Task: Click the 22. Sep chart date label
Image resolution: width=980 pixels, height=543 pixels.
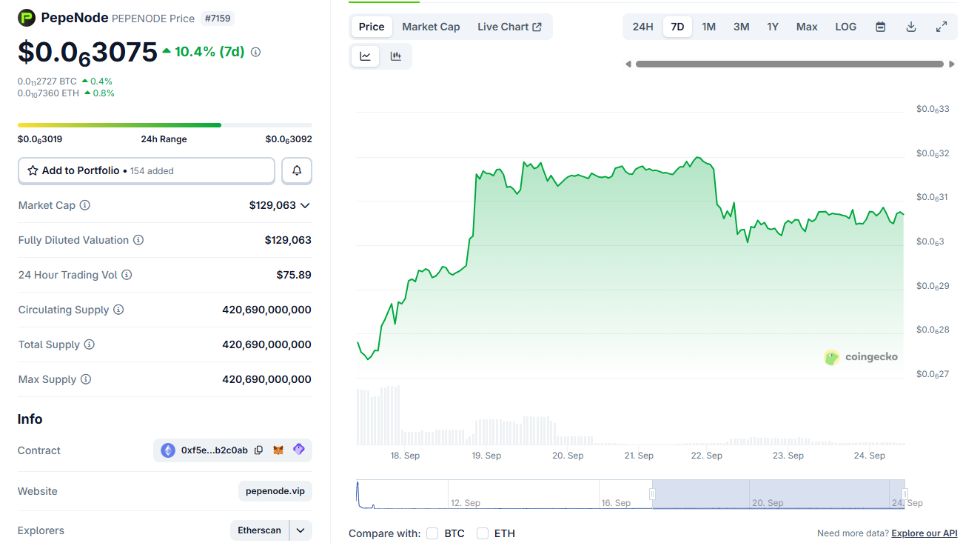Action: pyautogui.click(x=707, y=456)
